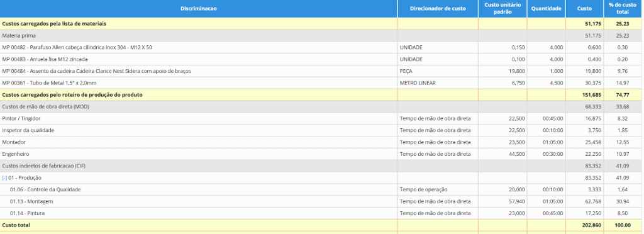Select Custos de mão de obra direta row

click(x=321, y=107)
